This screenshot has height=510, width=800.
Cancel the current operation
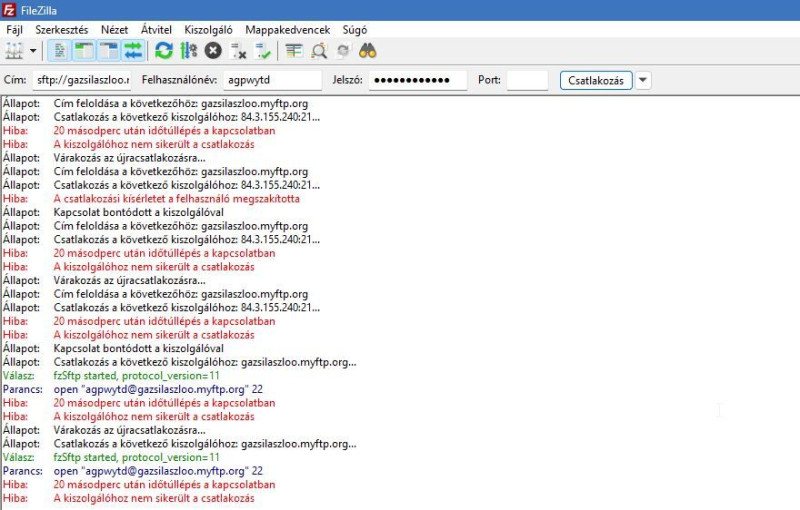[213, 51]
